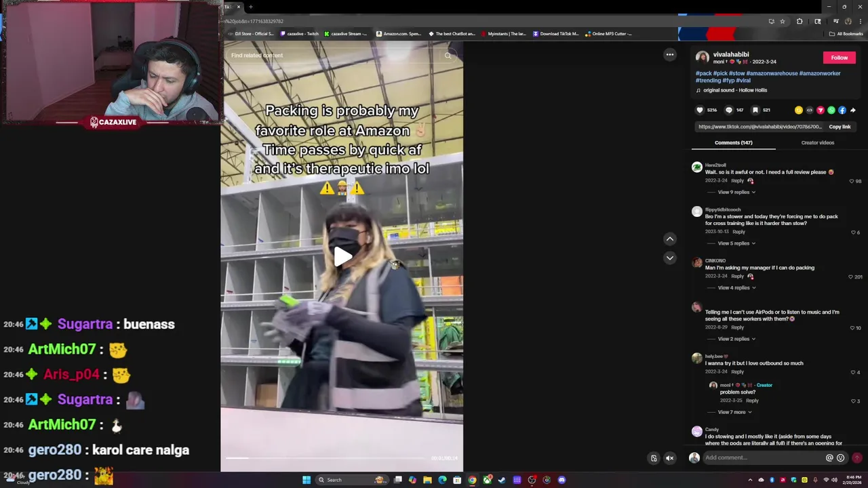The width and height of the screenshot is (868, 488).
Task: Expand View 2 replies
Action: pyautogui.click(x=736, y=339)
